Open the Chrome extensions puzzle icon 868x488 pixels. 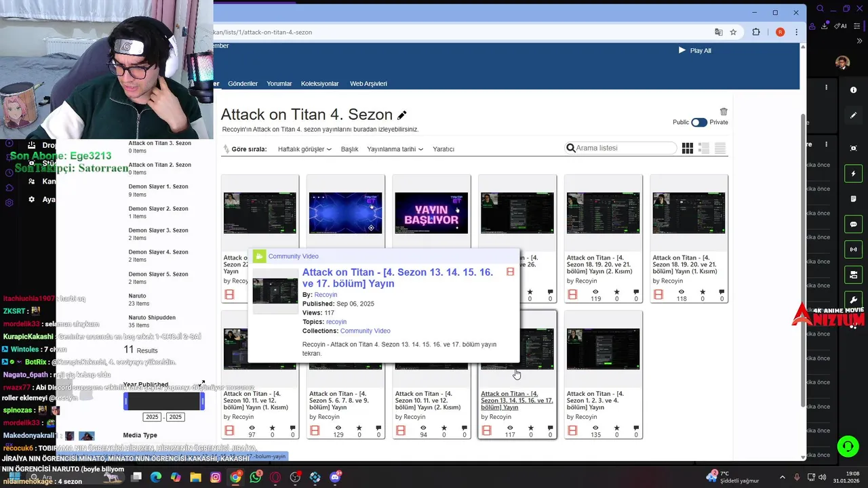tap(756, 32)
